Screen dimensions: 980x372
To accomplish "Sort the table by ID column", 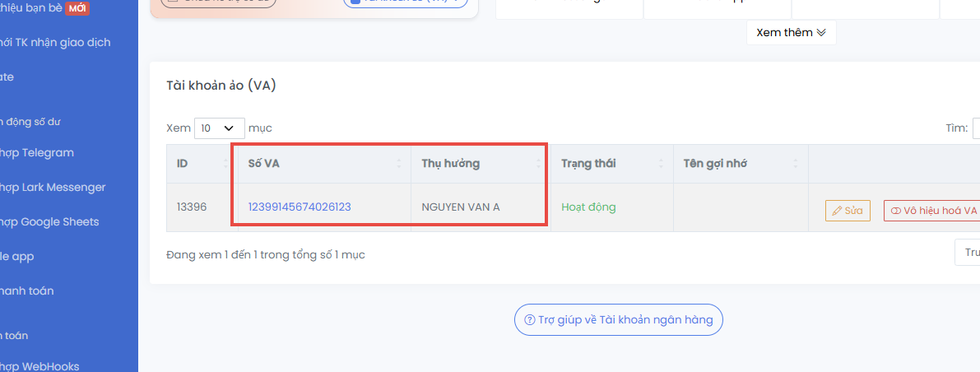I will (x=198, y=163).
